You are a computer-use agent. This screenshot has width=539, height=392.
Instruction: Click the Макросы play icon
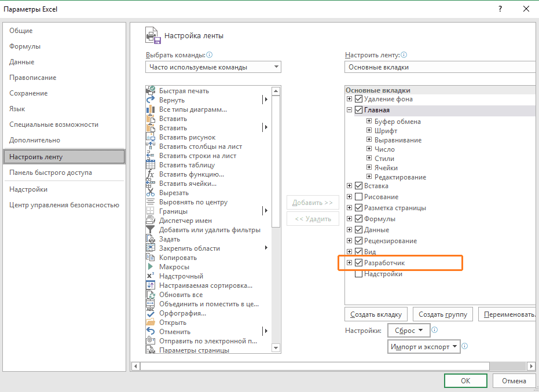[x=151, y=267]
